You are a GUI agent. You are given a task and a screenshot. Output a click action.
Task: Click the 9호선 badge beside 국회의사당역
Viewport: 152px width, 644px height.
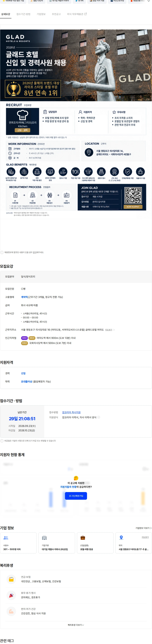pyautogui.click(x=24, y=343)
